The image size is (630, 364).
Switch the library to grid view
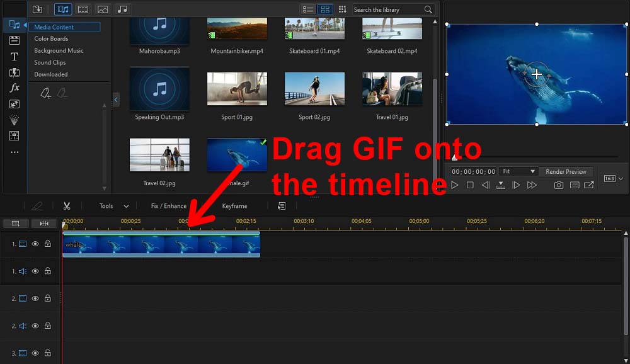click(325, 9)
